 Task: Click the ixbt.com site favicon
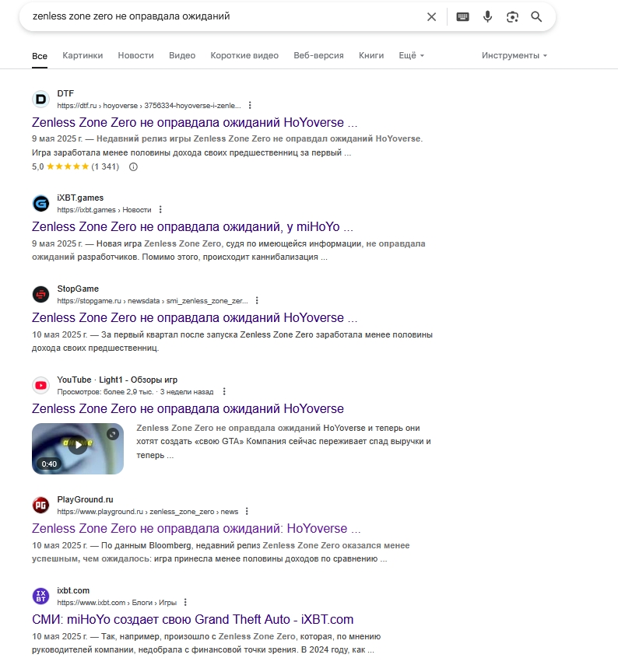[40, 596]
